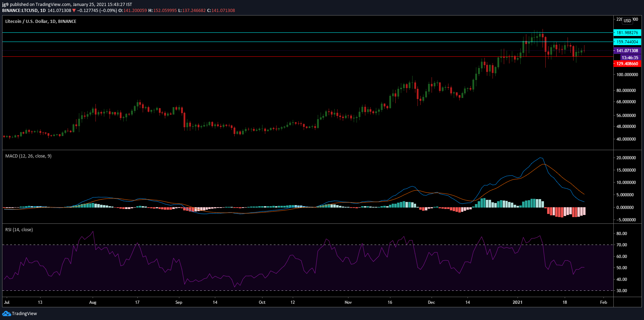
Task: Click the Aug date label on time axis
Action: [x=93, y=302]
